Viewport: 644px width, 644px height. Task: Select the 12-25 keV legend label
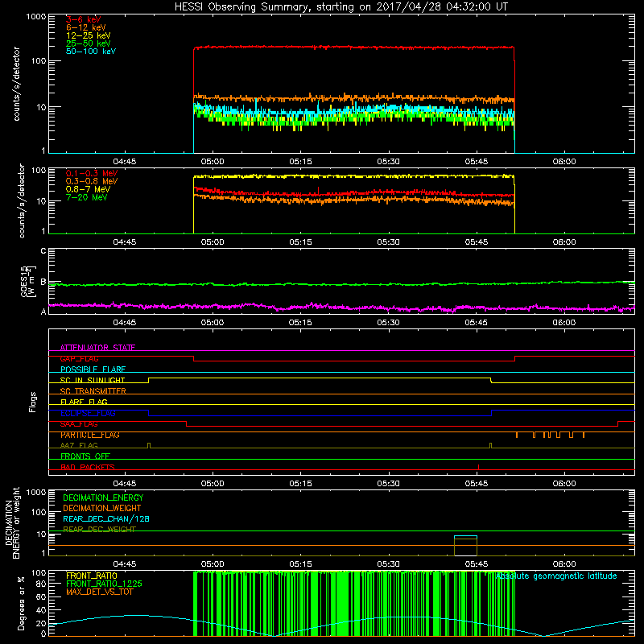click(x=88, y=35)
